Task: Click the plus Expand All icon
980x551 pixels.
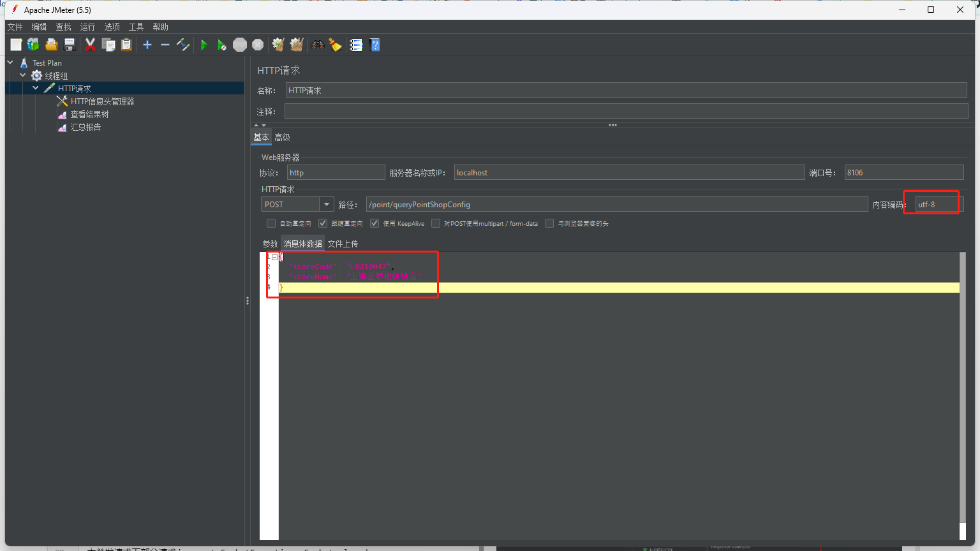Action: click(x=147, y=45)
